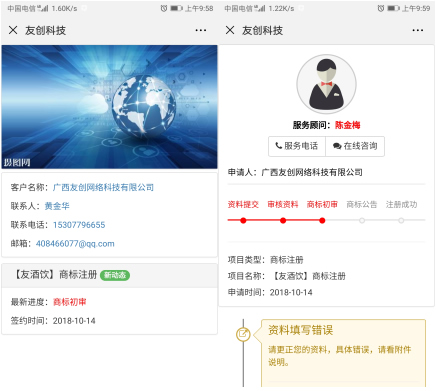
Task: Select the 审核资料 progress step dot
Action: coord(283,220)
